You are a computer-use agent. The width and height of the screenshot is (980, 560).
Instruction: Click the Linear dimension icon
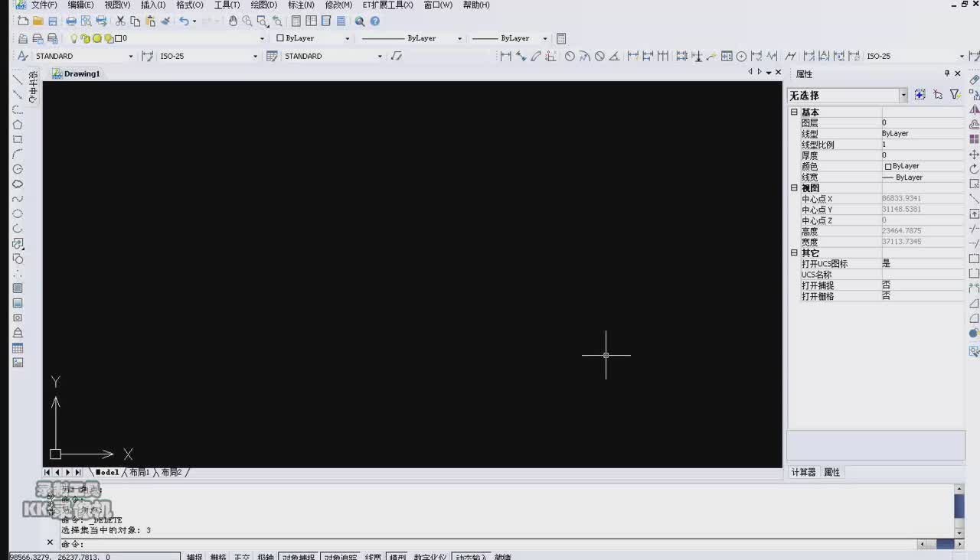pyautogui.click(x=505, y=56)
